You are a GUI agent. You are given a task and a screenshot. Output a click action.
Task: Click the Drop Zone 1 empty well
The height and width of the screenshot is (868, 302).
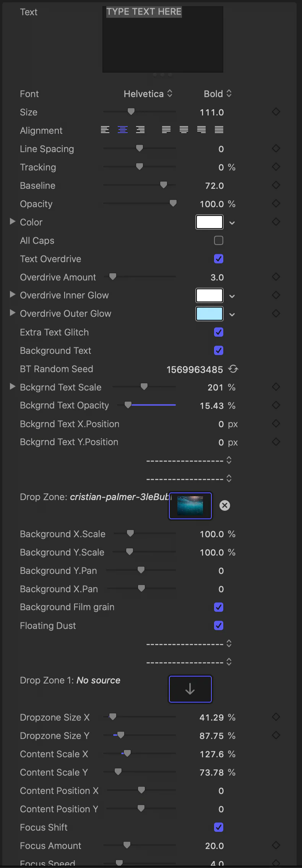point(190,689)
